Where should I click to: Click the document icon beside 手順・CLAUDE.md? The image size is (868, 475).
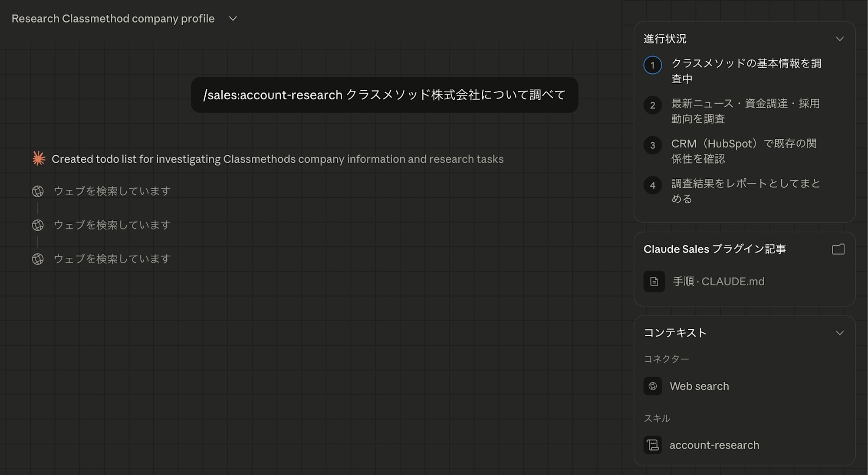654,282
